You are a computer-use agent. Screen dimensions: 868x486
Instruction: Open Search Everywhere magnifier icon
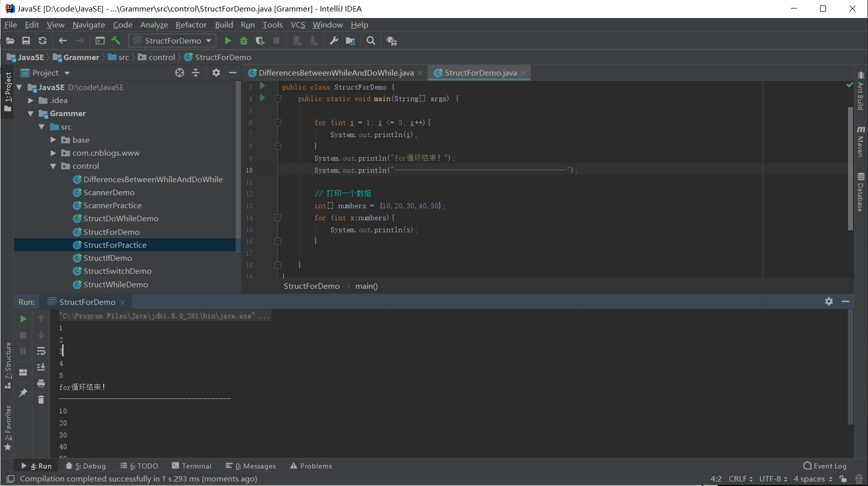click(x=370, y=41)
